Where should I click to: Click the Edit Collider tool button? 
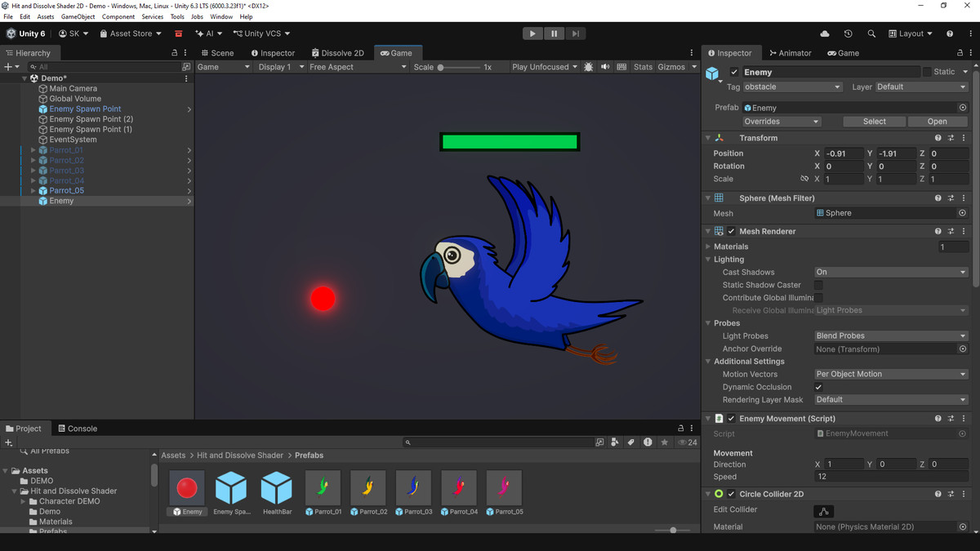tap(823, 511)
